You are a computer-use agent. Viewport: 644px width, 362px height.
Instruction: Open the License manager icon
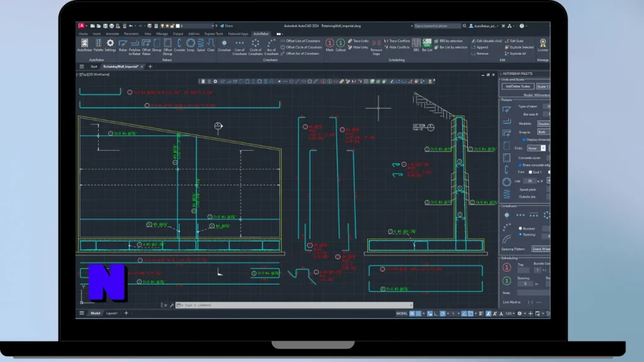click(x=543, y=45)
